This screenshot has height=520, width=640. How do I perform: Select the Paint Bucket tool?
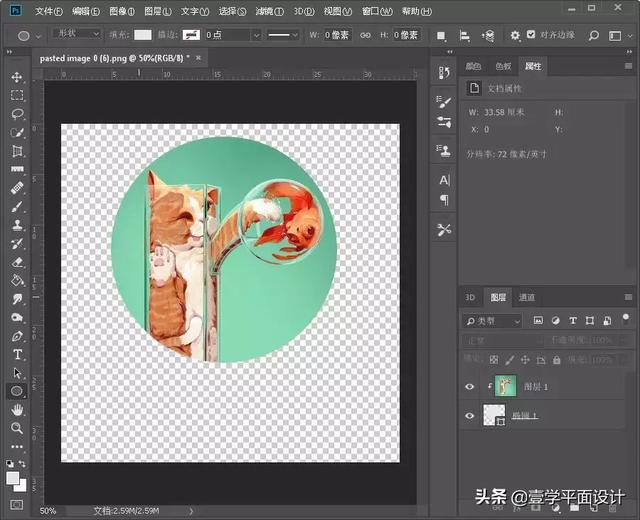(x=17, y=280)
